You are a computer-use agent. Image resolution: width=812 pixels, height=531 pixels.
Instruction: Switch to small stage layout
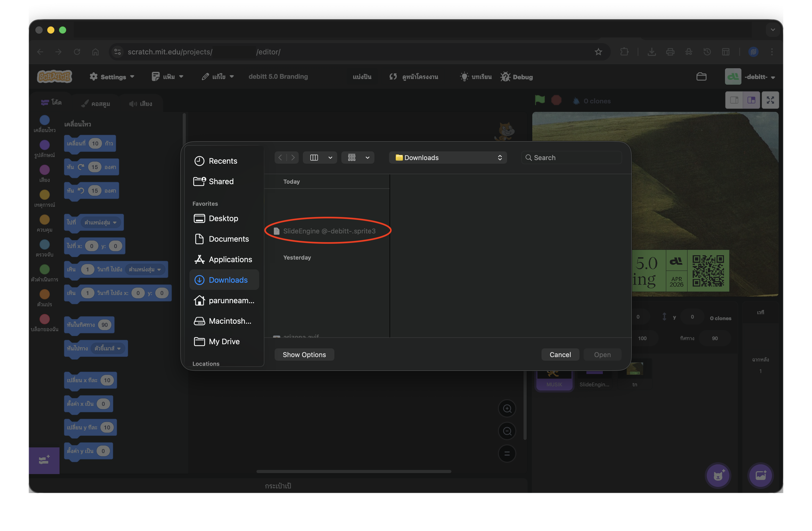point(734,100)
